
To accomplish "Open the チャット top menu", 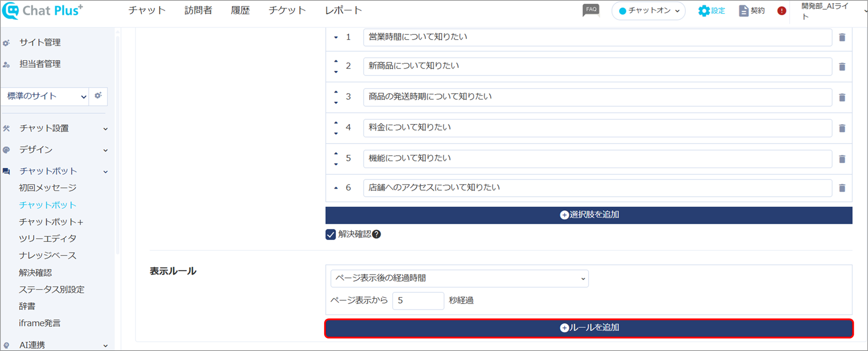I will 147,10.
